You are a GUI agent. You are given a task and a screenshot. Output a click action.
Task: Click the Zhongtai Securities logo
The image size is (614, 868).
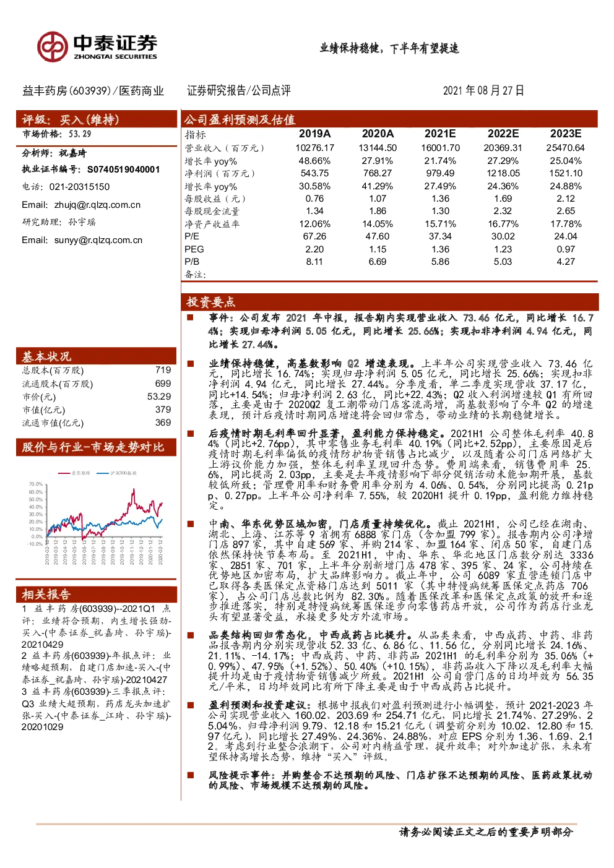point(97,46)
